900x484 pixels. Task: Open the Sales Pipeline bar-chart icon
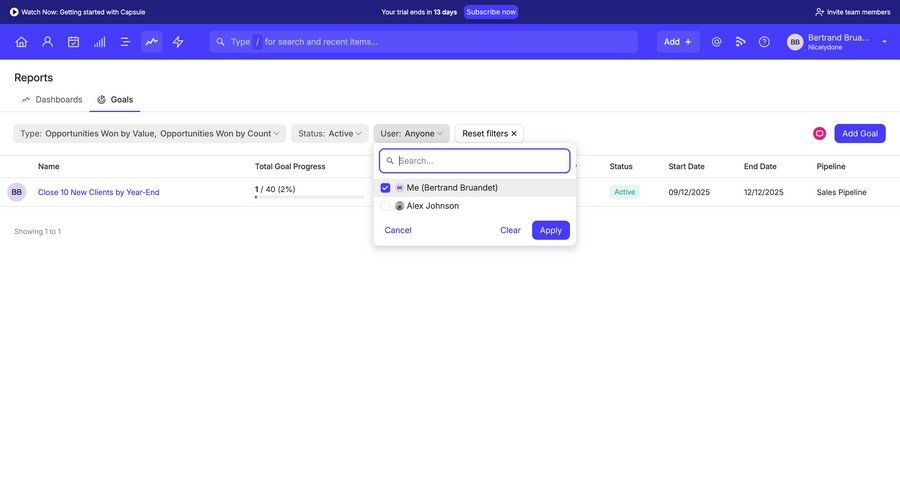point(100,42)
